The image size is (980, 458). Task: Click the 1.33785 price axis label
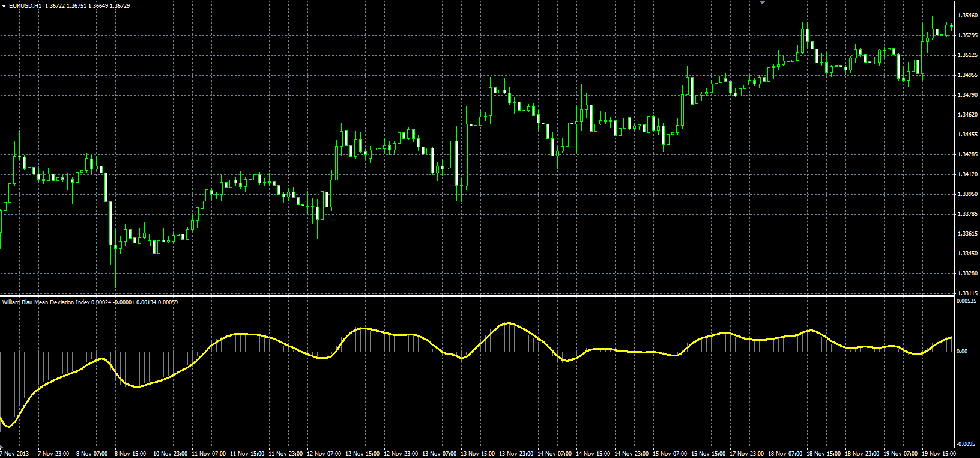[967, 214]
